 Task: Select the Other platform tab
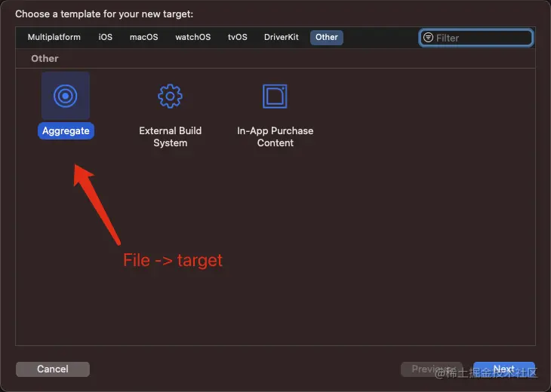click(327, 37)
